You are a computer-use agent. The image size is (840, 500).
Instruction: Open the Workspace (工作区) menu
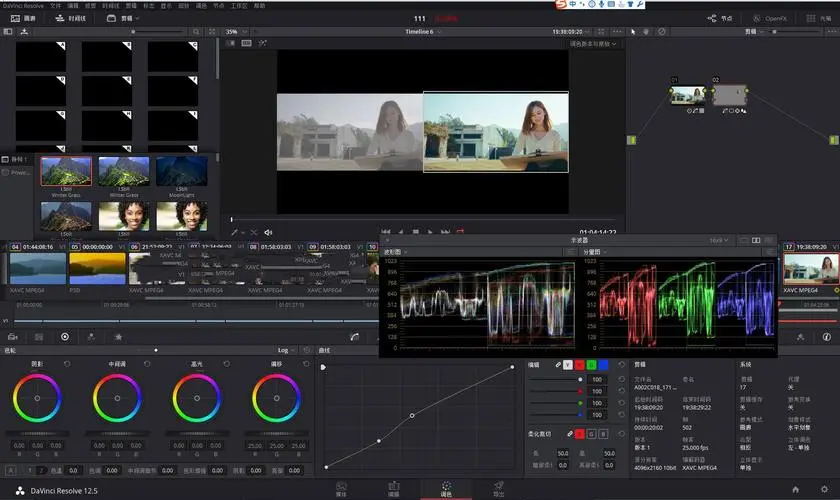(x=239, y=5)
